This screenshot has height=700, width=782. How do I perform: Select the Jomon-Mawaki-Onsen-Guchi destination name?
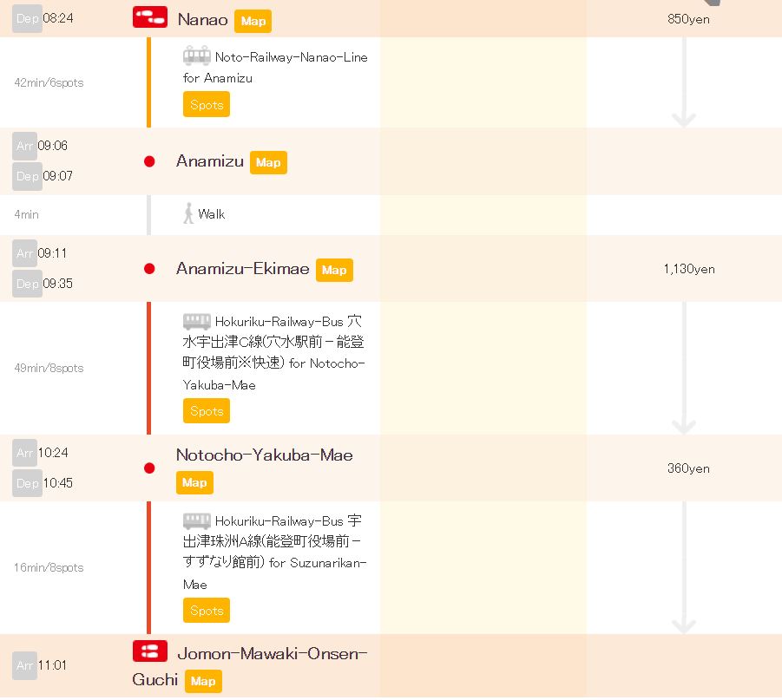[x=249, y=666]
